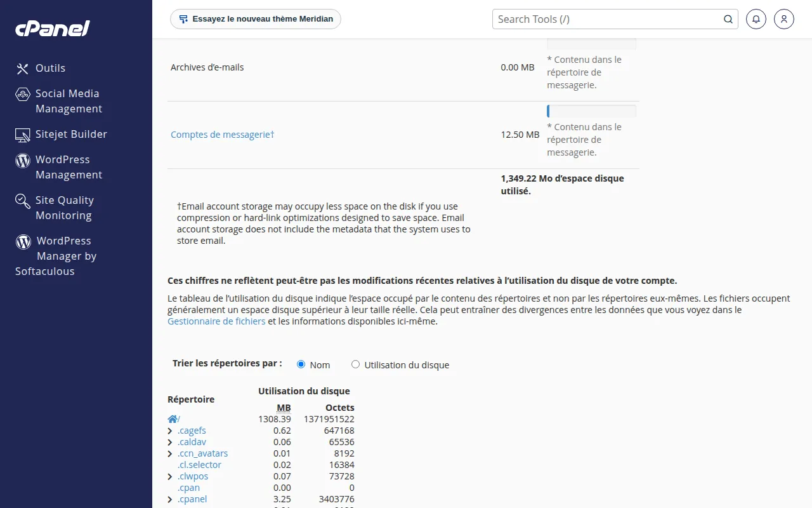Try the new Meridian theme button
Image resolution: width=812 pixels, height=508 pixels.
tap(256, 19)
